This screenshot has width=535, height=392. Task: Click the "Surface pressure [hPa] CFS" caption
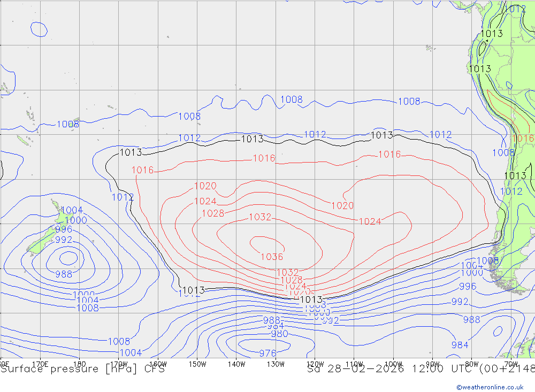82,369
